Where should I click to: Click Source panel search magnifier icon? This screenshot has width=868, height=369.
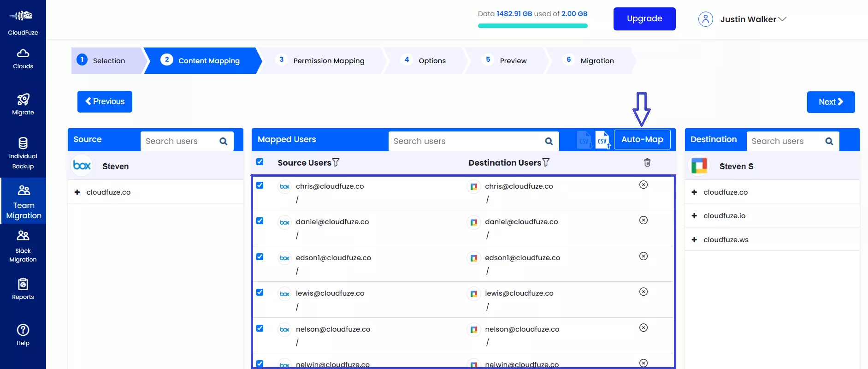coord(224,141)
